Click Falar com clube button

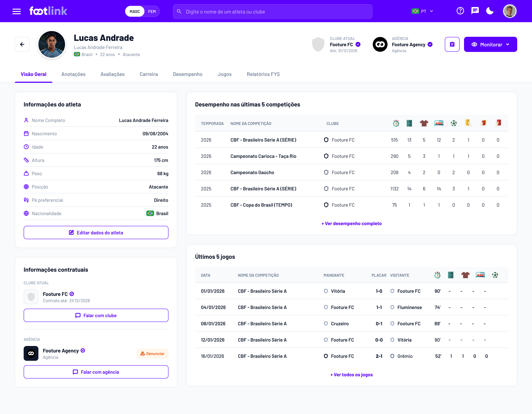coord(96,315)
